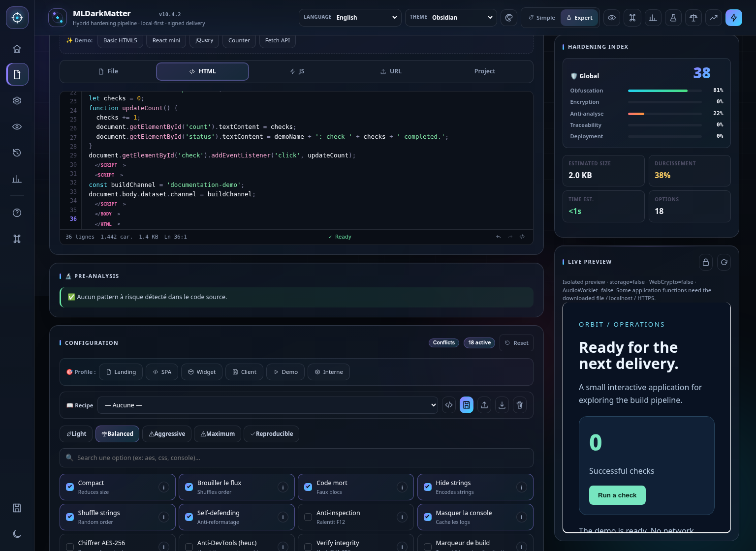Open the help question mark sidebar icon
756x551 pixels.
pyautogui.click(x=17, y=213)
